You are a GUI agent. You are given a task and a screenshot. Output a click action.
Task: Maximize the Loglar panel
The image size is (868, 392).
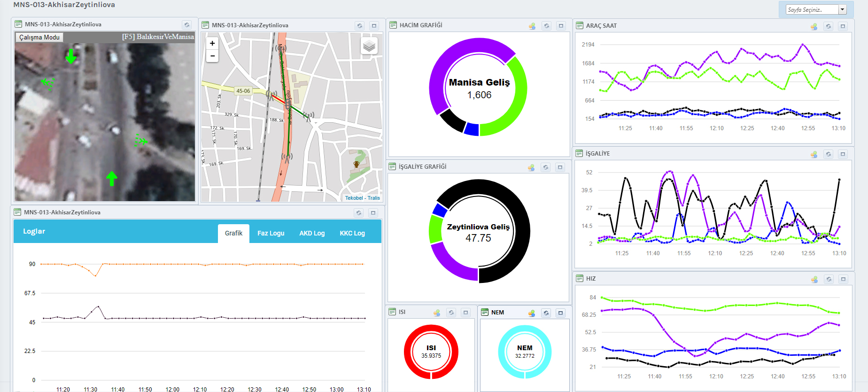(x=373, y=213)
